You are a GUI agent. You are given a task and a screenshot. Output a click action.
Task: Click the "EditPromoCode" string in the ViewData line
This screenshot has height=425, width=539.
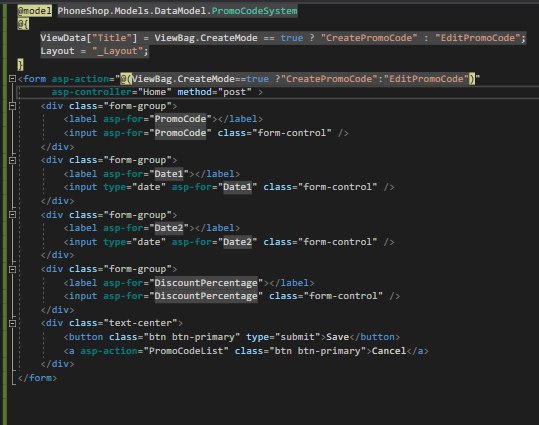(478, 38)
